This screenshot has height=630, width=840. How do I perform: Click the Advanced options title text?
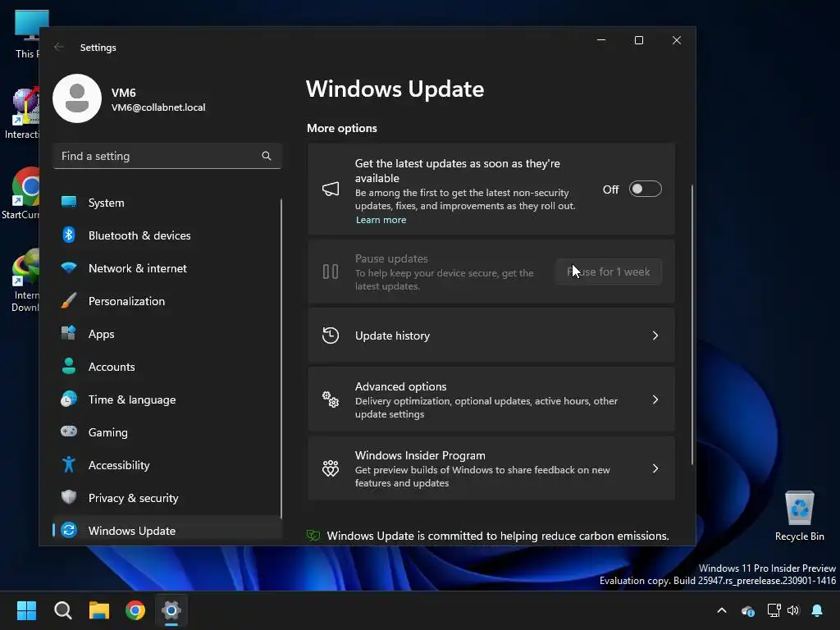[400, 386]
